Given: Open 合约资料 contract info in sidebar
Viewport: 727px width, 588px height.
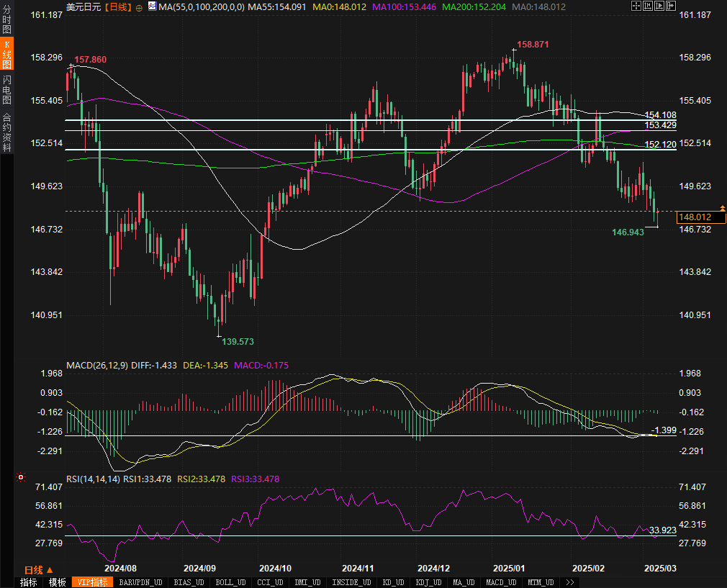Looking at the screenshot, I should pyautogui.click(x=6, y=132).
